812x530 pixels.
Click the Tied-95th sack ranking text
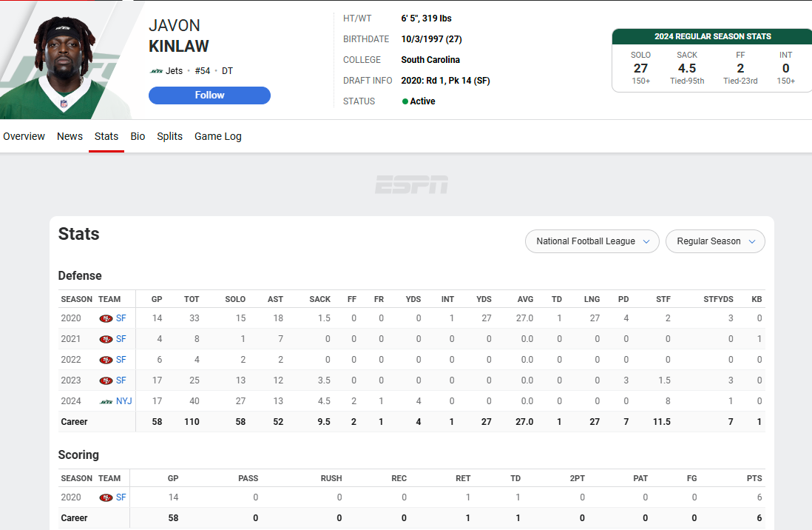687,81
